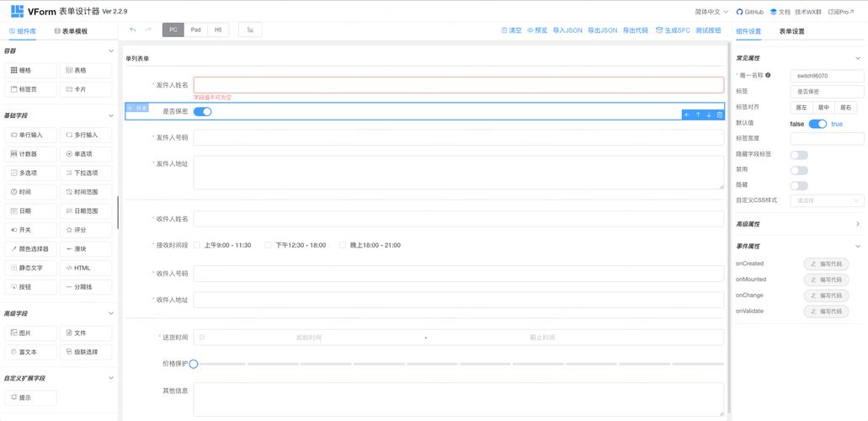Add a 分隔线 divider component
The height and width of the screenshot is (421, 868).
coord(86,287)
